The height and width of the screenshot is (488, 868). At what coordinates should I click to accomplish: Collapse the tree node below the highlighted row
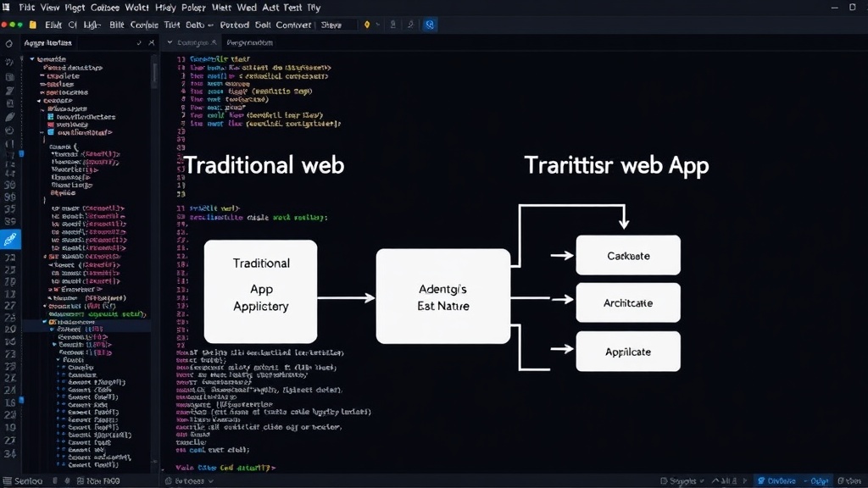pyautogui.click(x=52, y=330)
